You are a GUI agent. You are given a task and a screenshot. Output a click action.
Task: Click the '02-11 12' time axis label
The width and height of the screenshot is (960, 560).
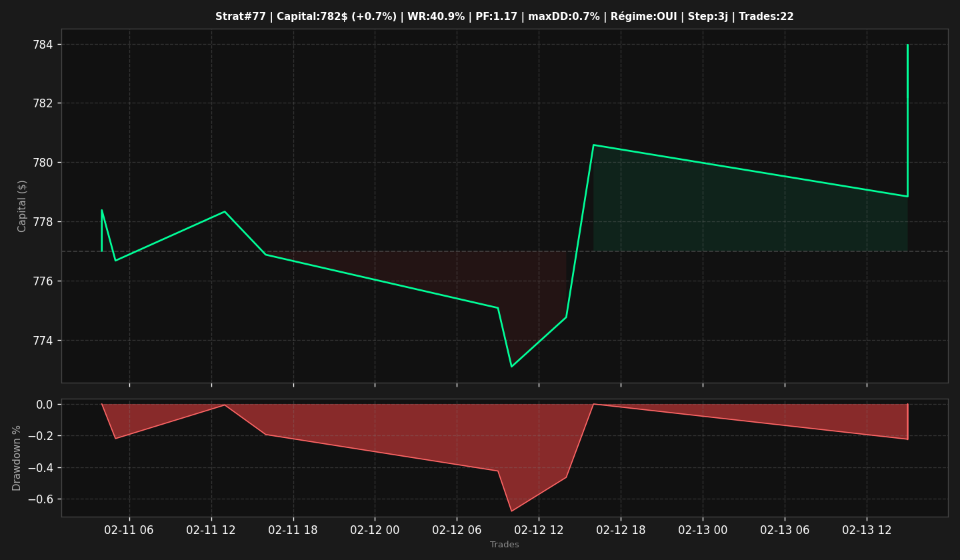[x=211, y=530]
